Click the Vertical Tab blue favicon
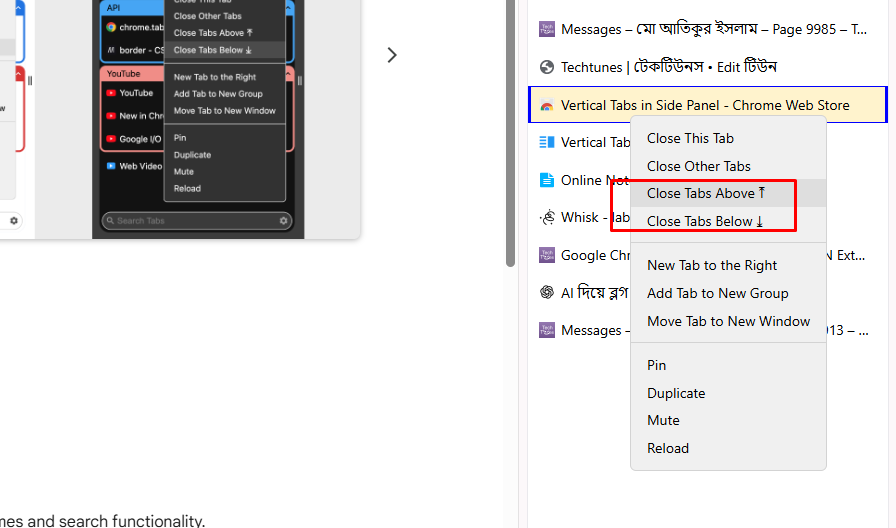Viewport: 896px width, 528px height. click(x=547, y=142)
